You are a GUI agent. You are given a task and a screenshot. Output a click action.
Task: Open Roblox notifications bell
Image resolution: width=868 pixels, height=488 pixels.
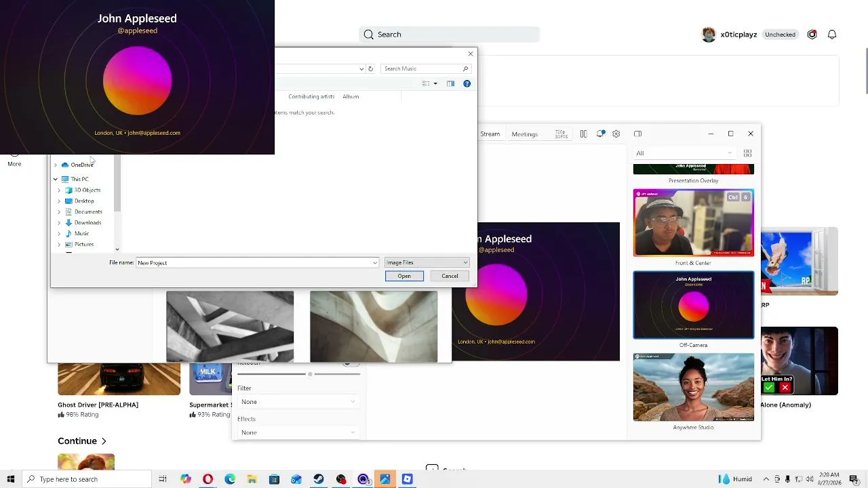click(832, 35)
